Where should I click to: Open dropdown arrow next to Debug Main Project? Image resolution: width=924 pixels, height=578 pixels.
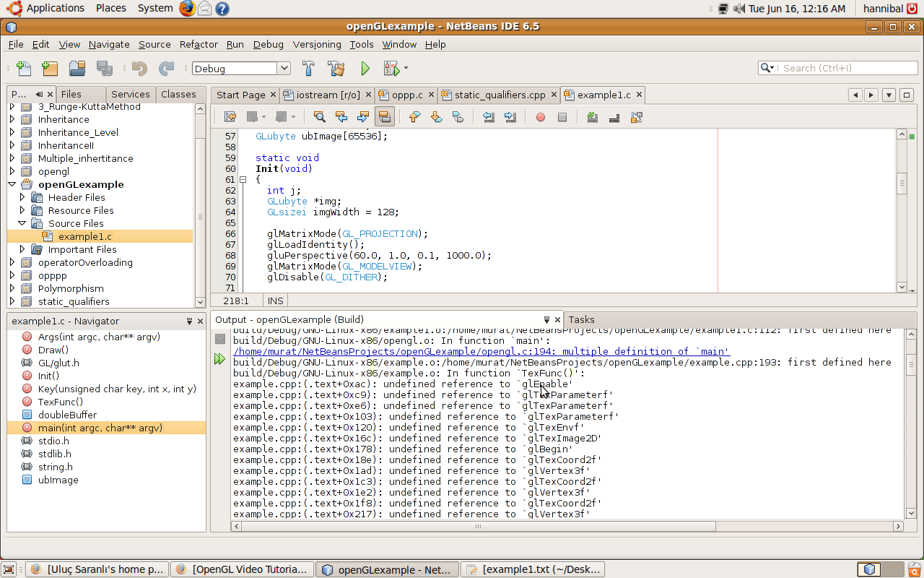pyautogui.click(x=406, y=69)
